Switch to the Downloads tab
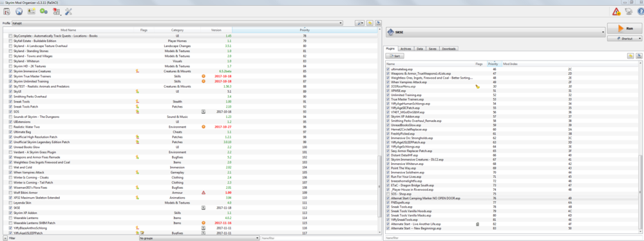 tap(448, 48)
